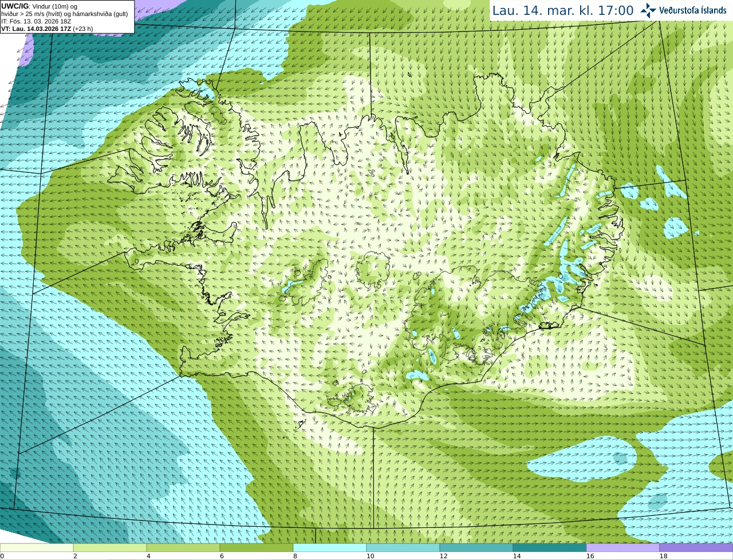
Task: Select the dark teal 14–16 m/s legend swatch
Action: point(550,548)
